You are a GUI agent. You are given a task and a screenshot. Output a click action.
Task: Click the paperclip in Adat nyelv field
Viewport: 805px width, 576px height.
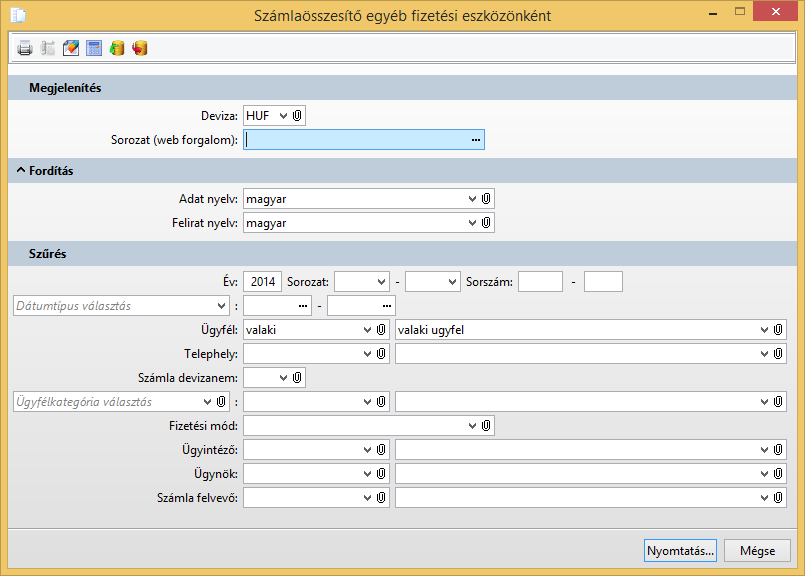click(x=485, y=199)
